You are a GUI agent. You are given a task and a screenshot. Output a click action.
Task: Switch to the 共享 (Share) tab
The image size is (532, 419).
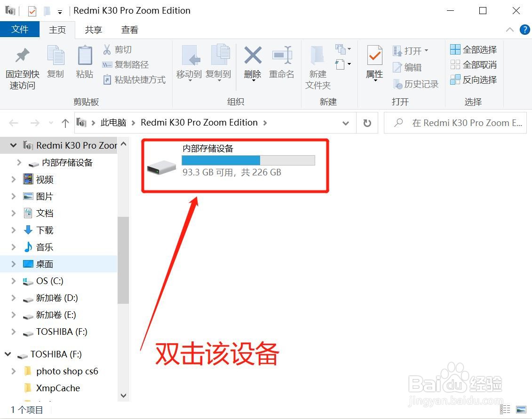pos(93,30)
